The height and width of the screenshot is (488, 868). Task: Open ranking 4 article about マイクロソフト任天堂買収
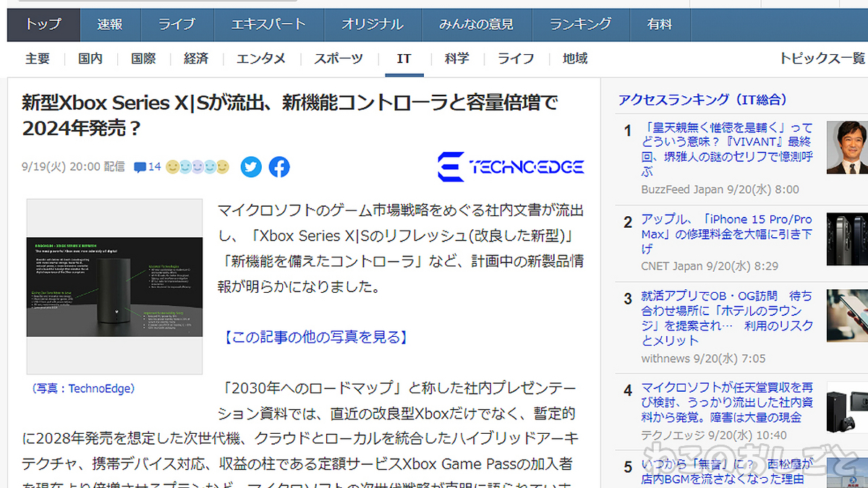727,403
